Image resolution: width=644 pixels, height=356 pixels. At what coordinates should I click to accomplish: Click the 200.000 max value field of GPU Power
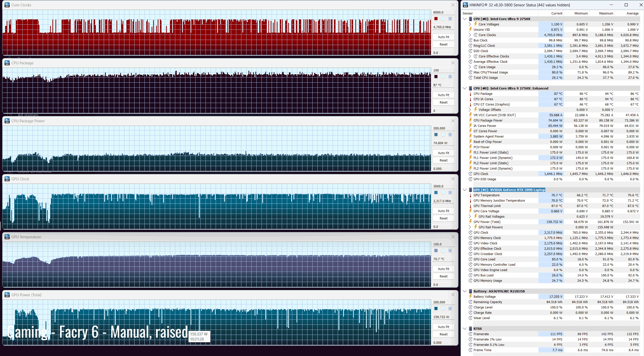point(443,302)
